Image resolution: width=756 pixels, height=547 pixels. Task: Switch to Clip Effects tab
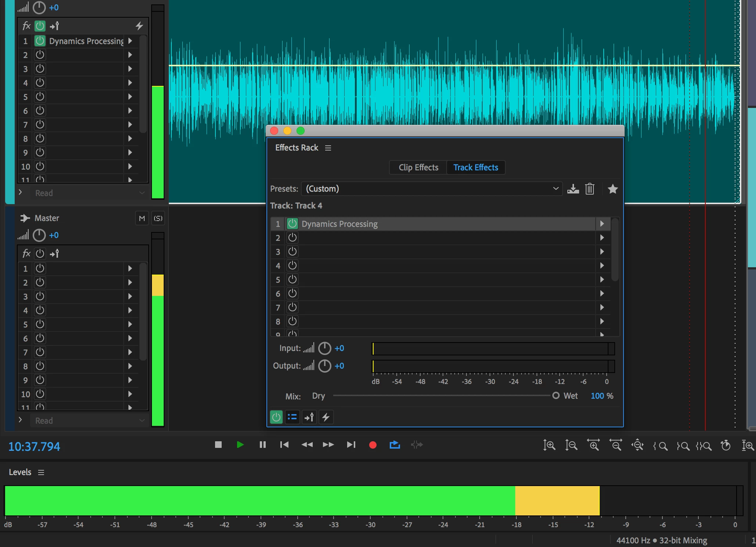[x=418, y=168]
